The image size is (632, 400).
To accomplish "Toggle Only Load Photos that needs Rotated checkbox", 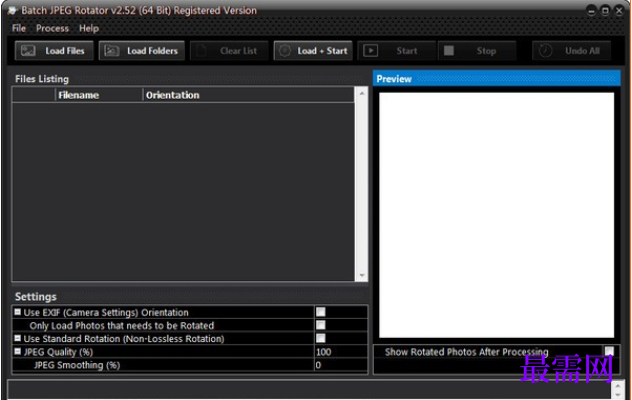I will (x=320, y=325).
